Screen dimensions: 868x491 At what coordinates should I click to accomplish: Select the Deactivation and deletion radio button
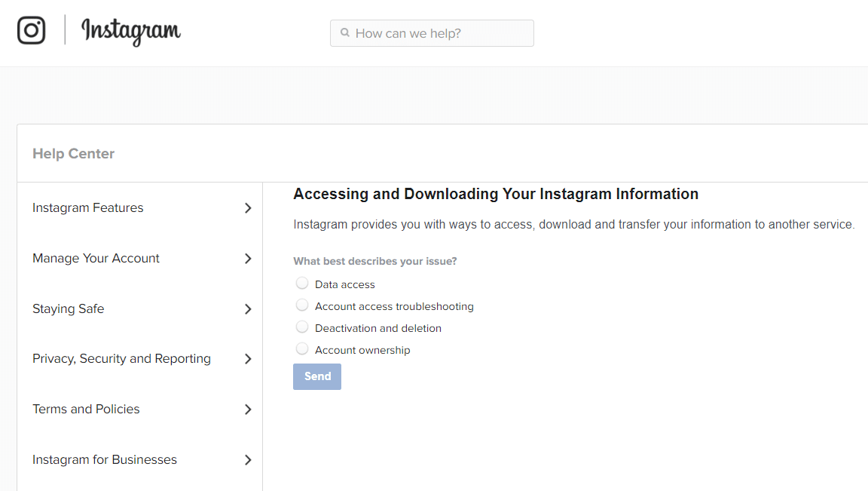(x=302, y=327)
